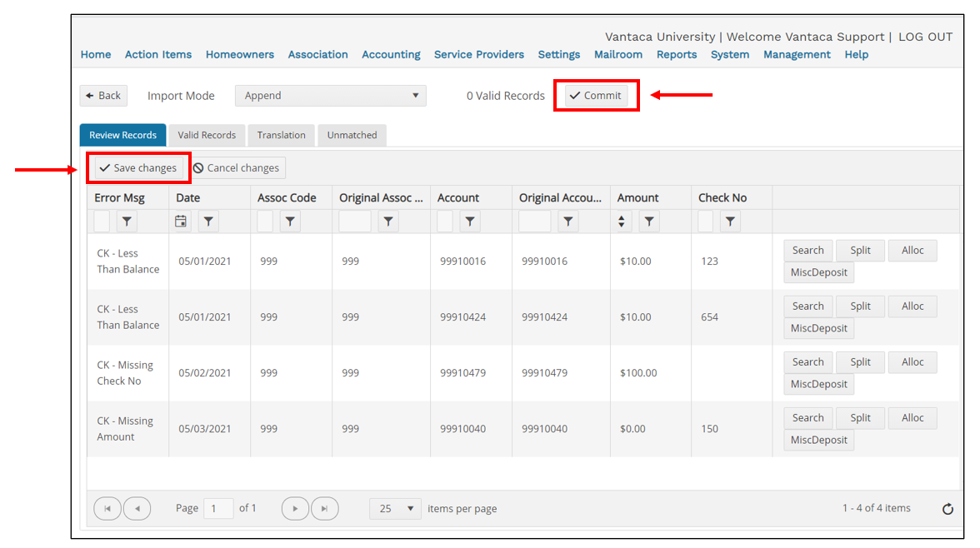This screenshot has height=548, width=980.
Task: Click the page number input field
Action: 218,509
